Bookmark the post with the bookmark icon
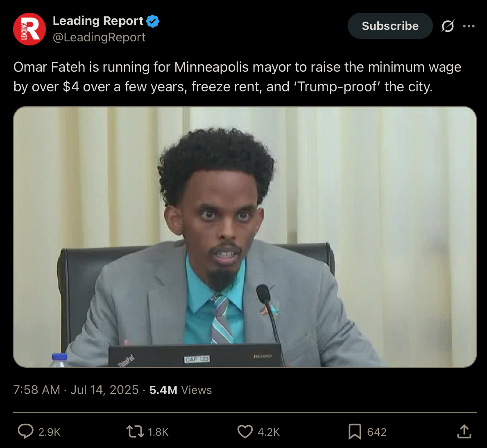The image size is (487, 448). (x=355, y=432)
